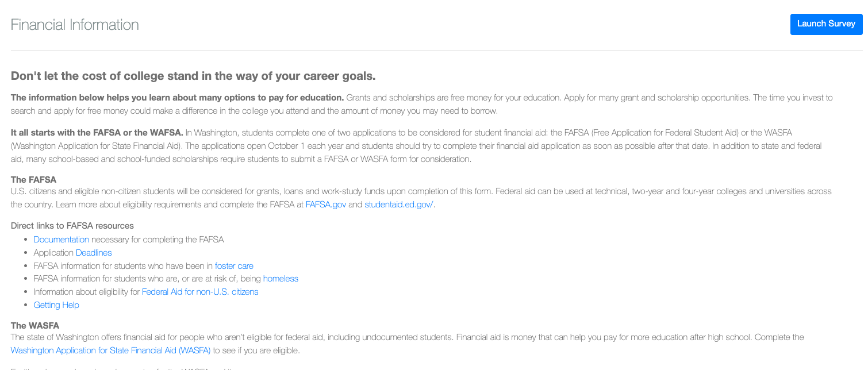
Task: Click the Getting Help link
Action: 56,305
